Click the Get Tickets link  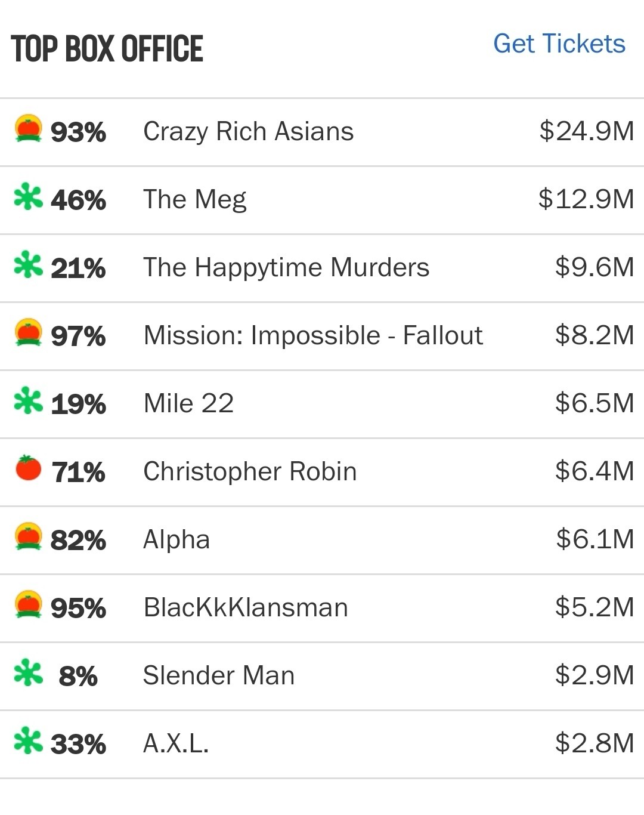(559, 44)
